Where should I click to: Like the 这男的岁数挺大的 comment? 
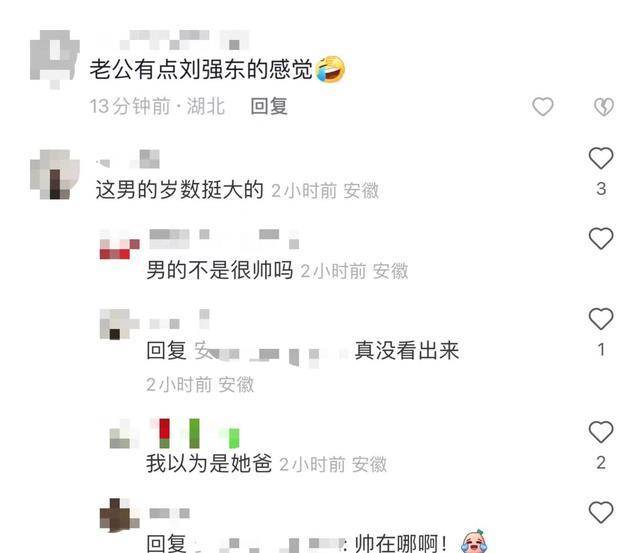point(601,158)
